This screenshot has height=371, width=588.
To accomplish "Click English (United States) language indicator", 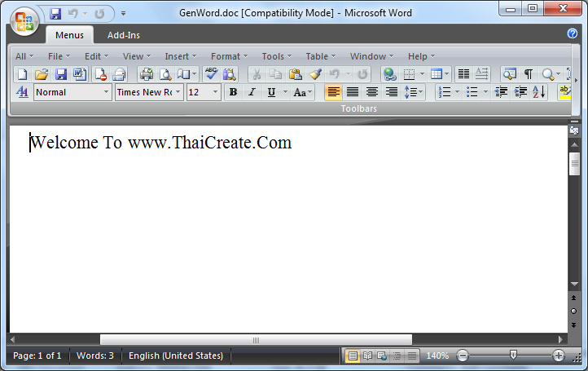I will click(176, 356).
